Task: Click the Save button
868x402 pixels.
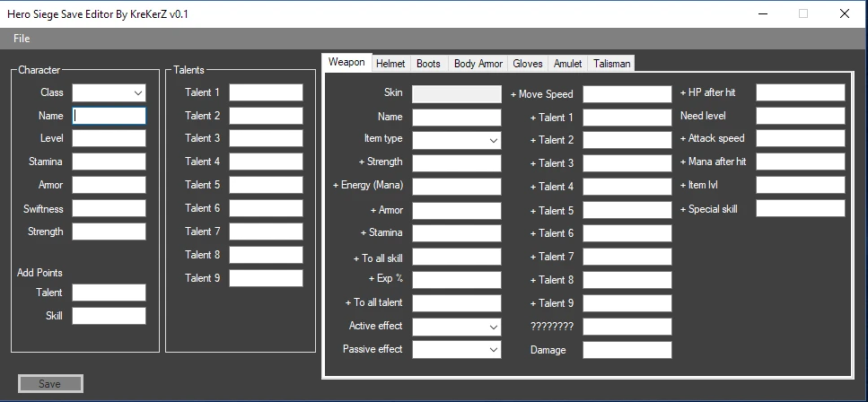Action: 50,384
